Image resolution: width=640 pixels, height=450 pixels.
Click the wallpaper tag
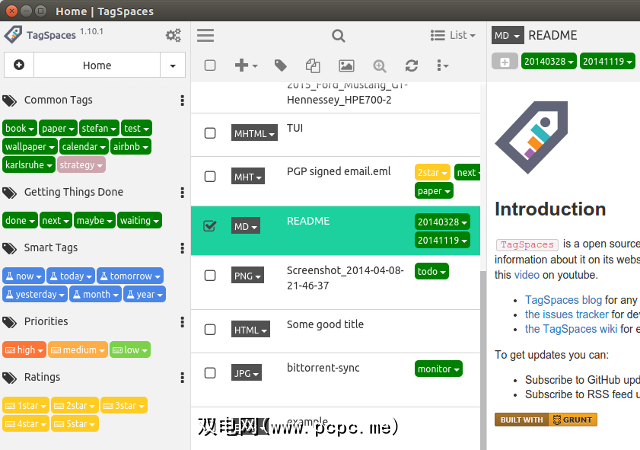pyautogui.click(x=30, y=147)
